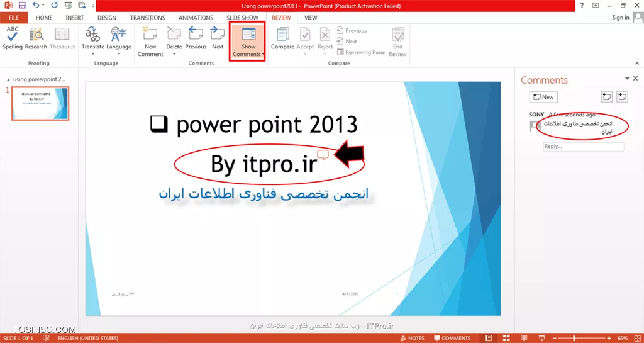The image size is (644, 343).
Task: Open the Research pane
Action: (x=36, y=38)
